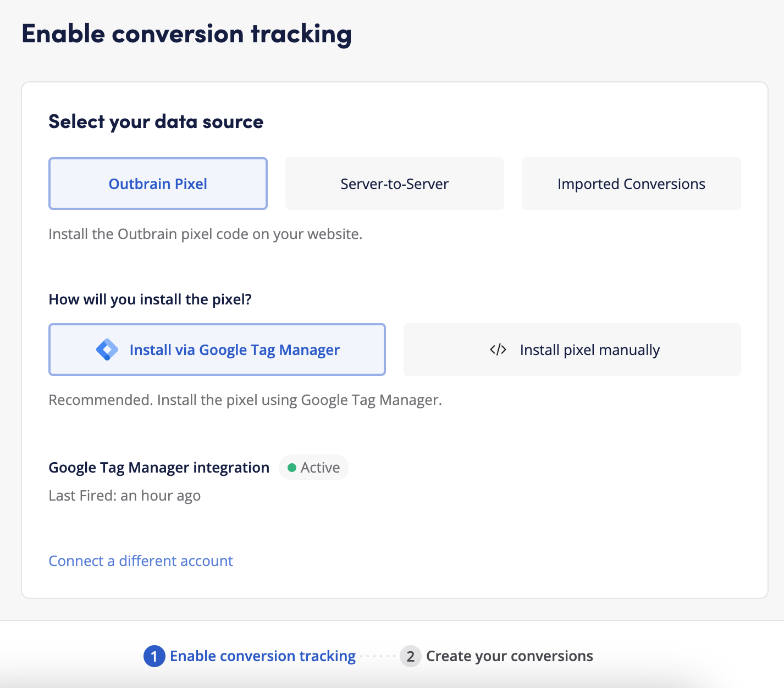The width and height of the screenshot is (784, 688).
Task: Click the Last Fired timestamp text
Action: (125, 496)
